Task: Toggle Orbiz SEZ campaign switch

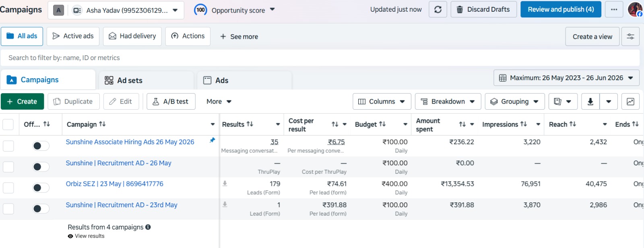Action: tap(41, 188)
